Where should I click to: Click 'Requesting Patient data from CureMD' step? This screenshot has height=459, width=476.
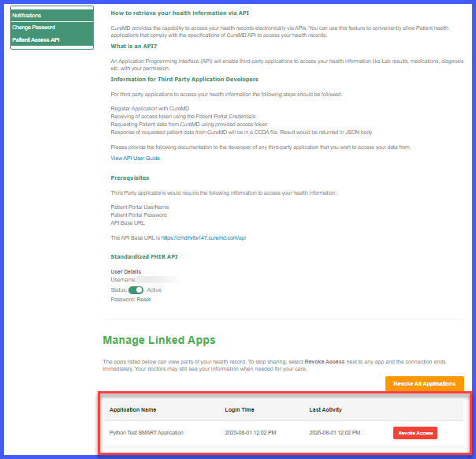tap(189, 125)
